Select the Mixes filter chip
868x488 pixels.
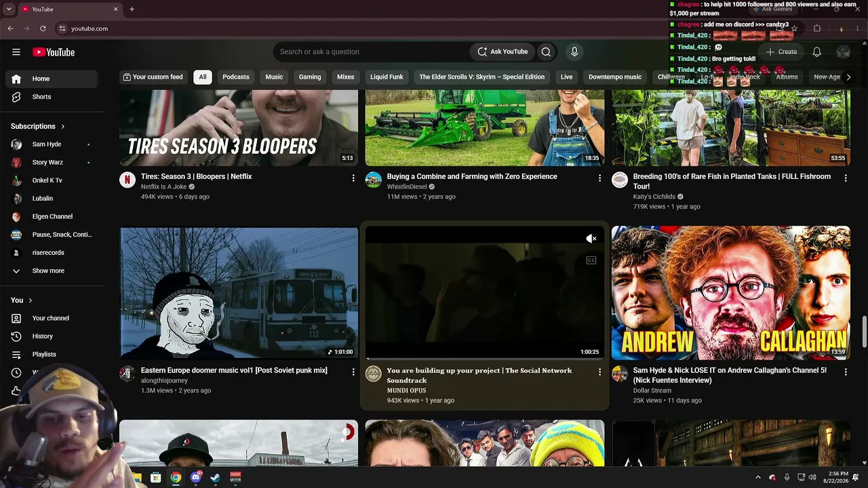click(x=346, y=77)
